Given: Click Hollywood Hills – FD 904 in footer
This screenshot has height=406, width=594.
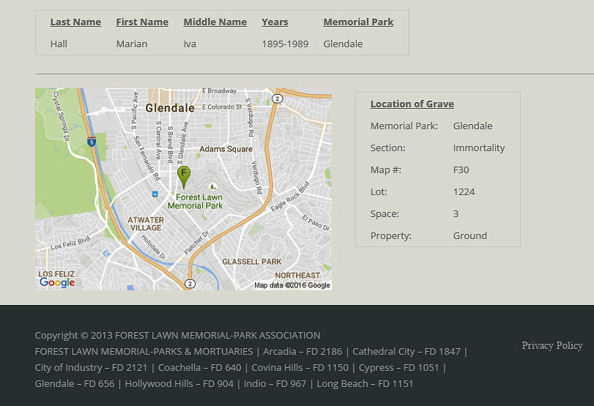Looking at the screenshot, I should pyautogui.click(x=179, y=384).
